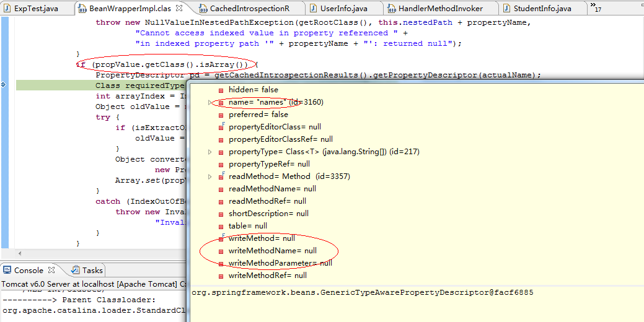
Task: Select the table= null field row
Action: (x=248, y=225)
